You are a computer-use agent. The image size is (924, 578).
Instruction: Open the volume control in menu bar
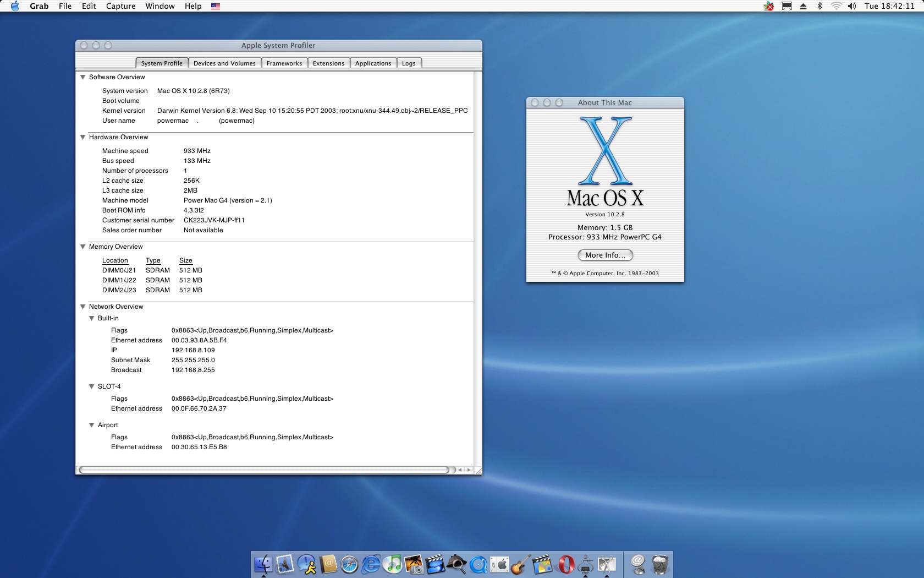coord(852,6)
